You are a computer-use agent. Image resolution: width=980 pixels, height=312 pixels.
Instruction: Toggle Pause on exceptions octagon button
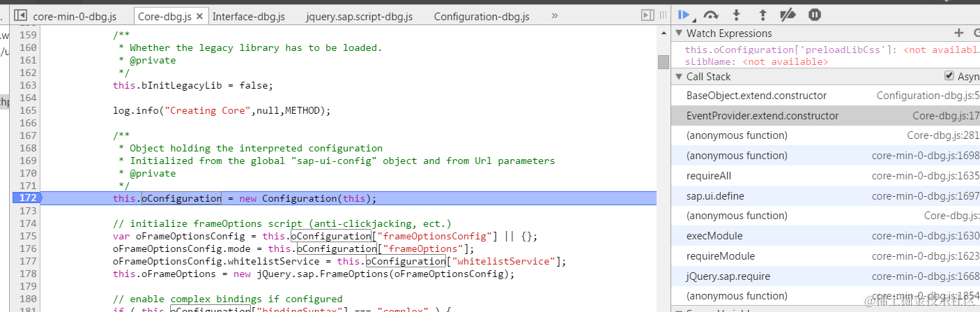click(814, 15)
